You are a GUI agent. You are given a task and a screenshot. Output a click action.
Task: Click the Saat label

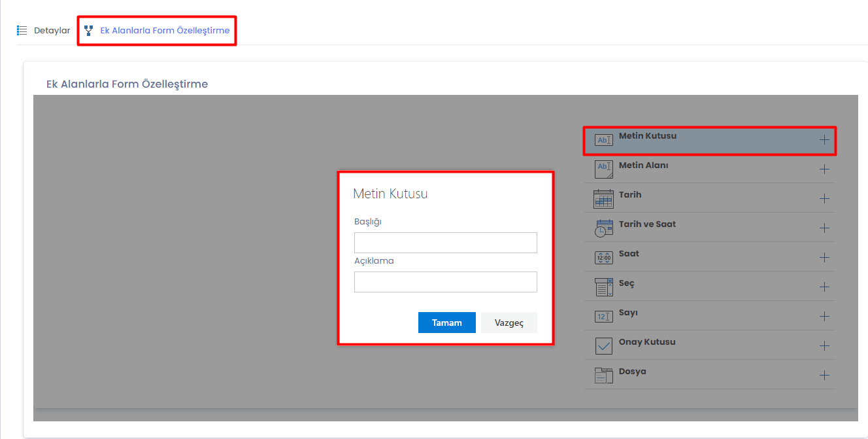tap(629, 254)
